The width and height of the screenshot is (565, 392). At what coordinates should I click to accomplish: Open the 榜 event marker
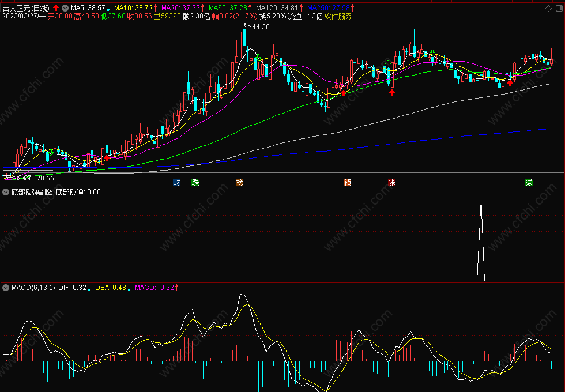tap(239, 182)
